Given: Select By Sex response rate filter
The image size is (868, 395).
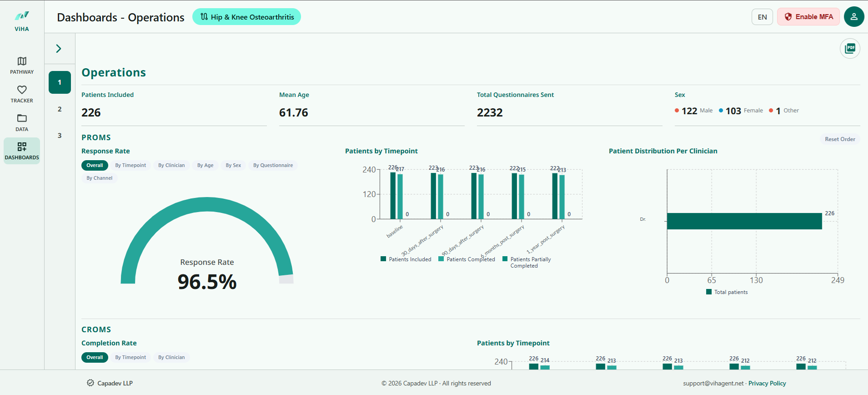Looking at the screenshot, I should (x=233, y=165).
